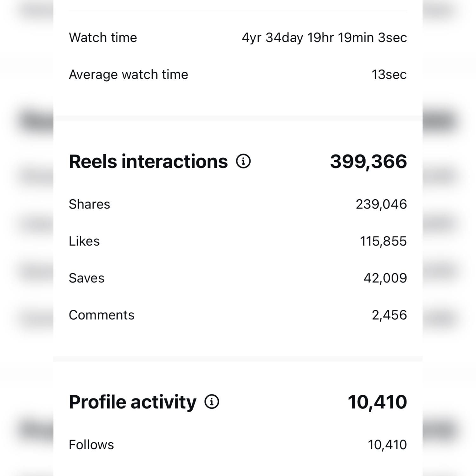Select the Shares row label
This screenshot has width=476, height=476.
click(x=89, y=204)
